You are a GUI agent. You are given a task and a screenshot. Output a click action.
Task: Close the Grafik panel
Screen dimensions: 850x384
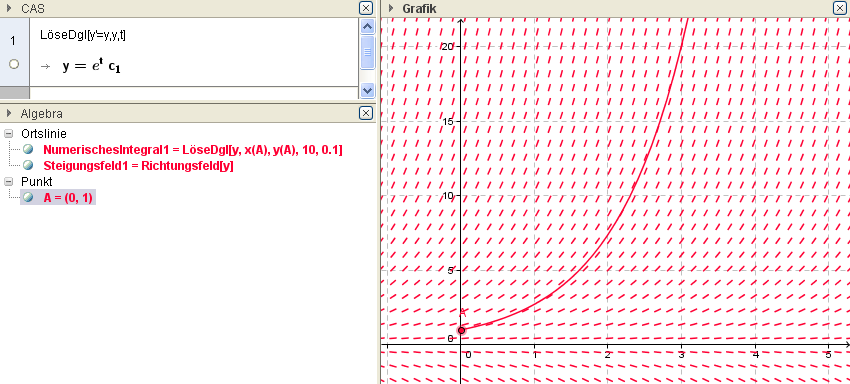(840, 8)
